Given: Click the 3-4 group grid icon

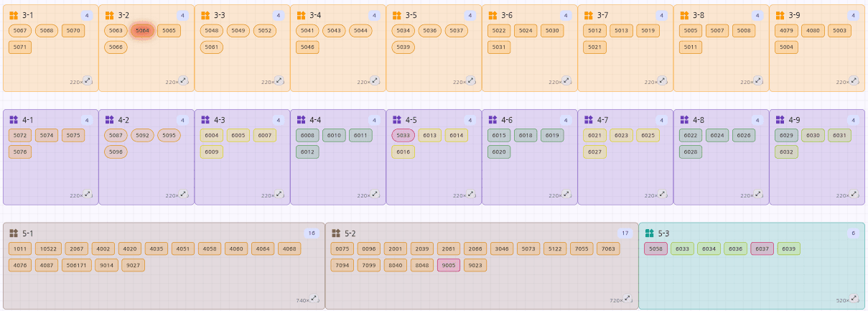Looking at the screenshot, I should [301, 15].
